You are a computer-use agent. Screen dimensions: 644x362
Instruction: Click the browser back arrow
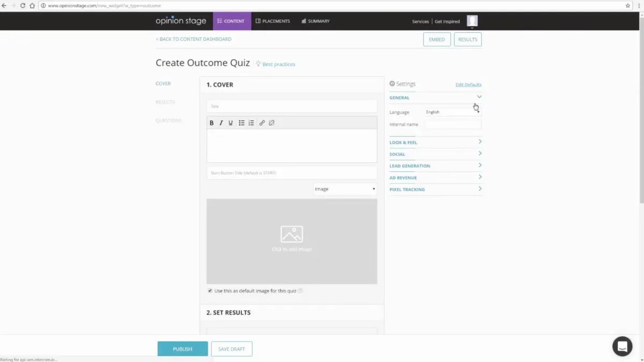(4, 5)
